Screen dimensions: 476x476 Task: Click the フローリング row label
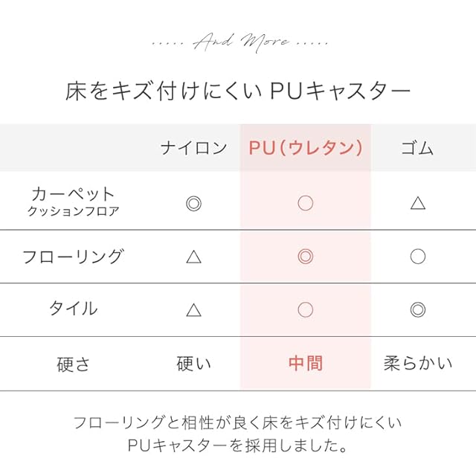[73, 257]
